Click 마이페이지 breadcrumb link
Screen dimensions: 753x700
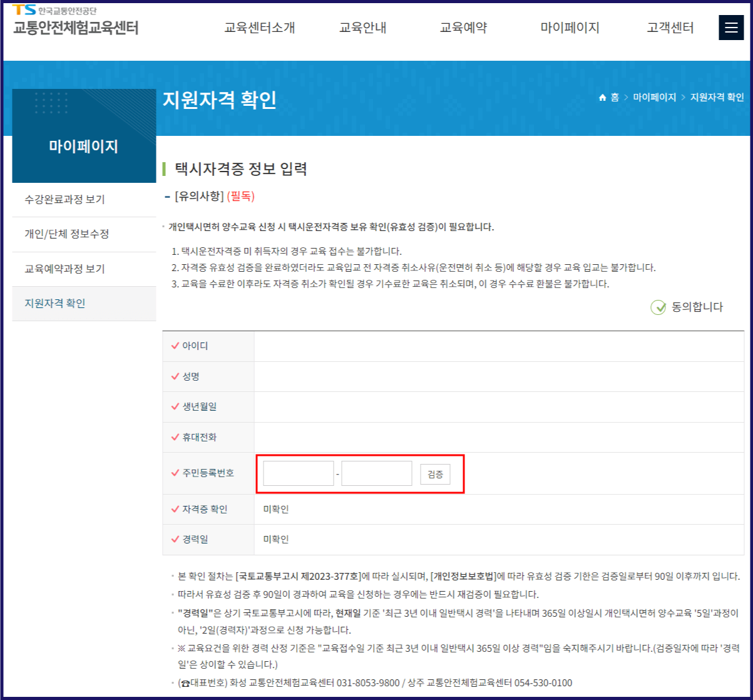point(654,98)
